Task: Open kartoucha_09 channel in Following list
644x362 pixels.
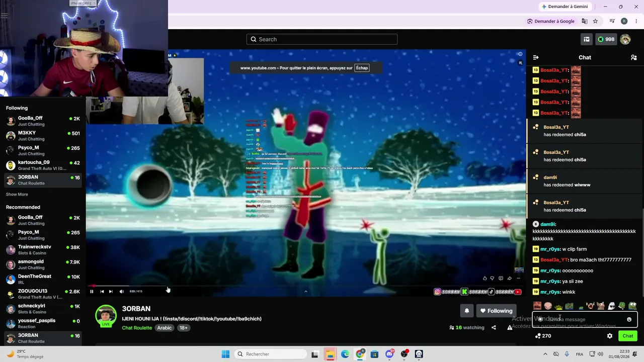Action: pyautogui.click(x=43, y=165)
